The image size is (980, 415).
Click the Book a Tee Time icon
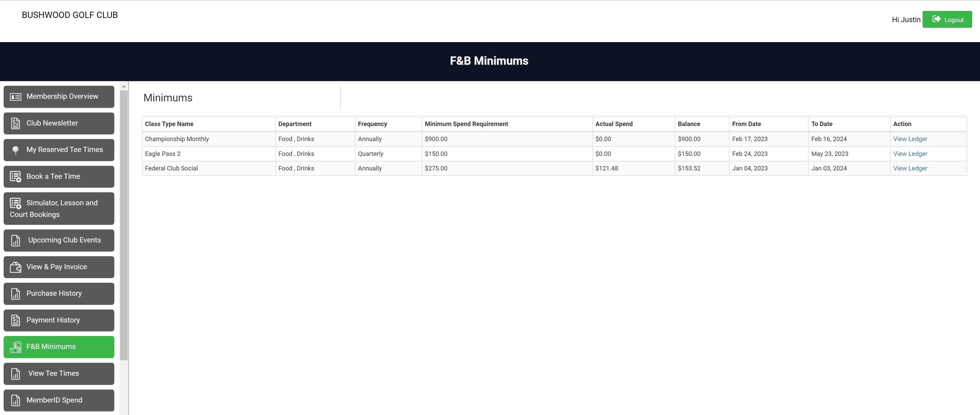15,177
